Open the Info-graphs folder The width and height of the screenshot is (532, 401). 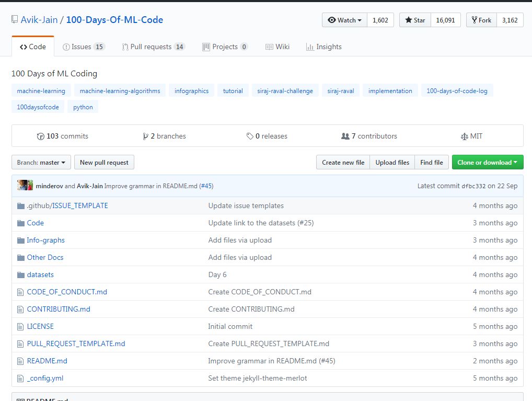point(46,240)
